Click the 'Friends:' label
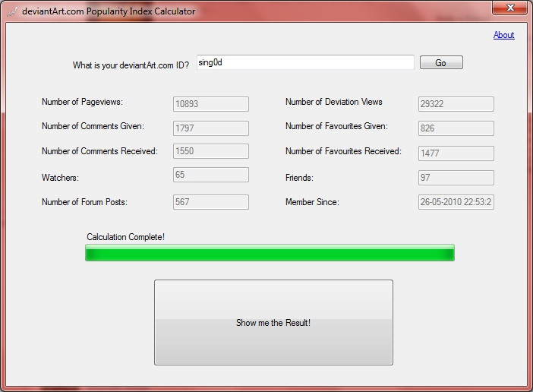The height and width of the screenshot is (392, 533). click(x=299, y=178)
